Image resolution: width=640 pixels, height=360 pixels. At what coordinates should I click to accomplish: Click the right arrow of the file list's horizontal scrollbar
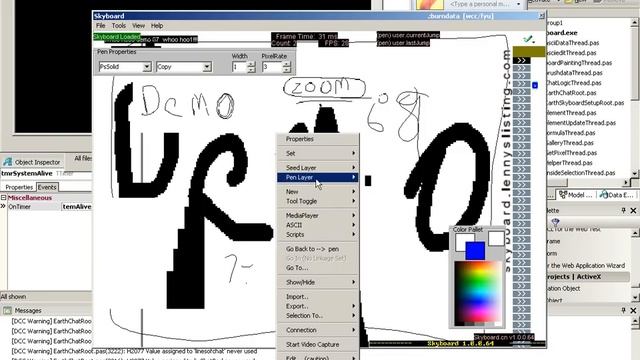point(627,182)
